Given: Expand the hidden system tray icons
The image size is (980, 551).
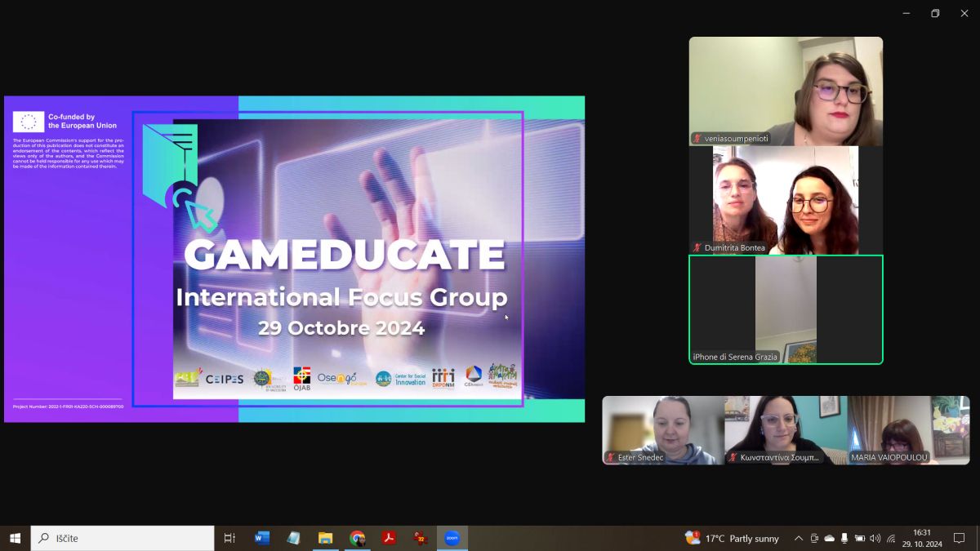Looking at the screenshot, I should tap(799, 538).
